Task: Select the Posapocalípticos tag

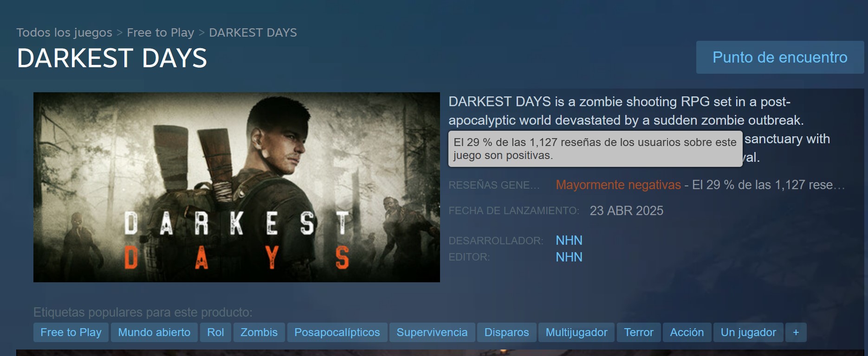Action: coord(337,332)
